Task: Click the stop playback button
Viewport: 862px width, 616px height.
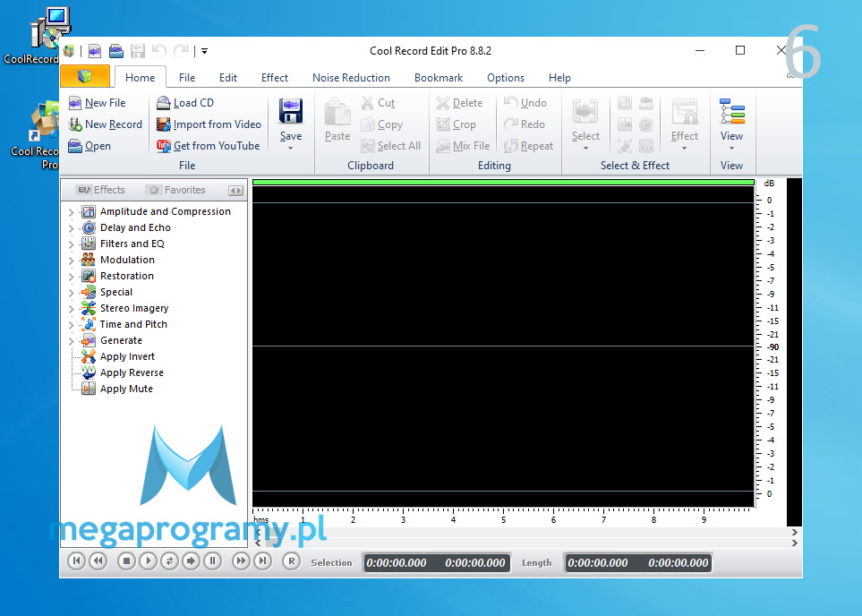Action: (126, 561)
